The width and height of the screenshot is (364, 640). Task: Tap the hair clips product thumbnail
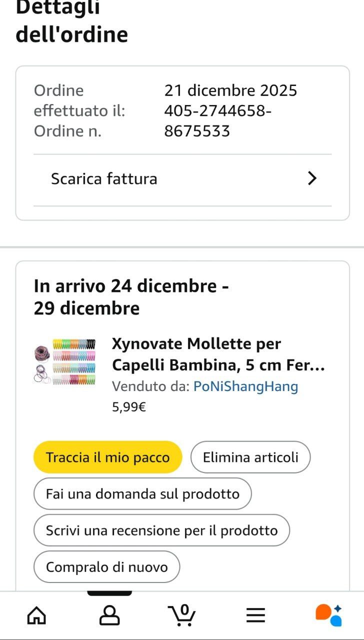(x=64, y=361)
